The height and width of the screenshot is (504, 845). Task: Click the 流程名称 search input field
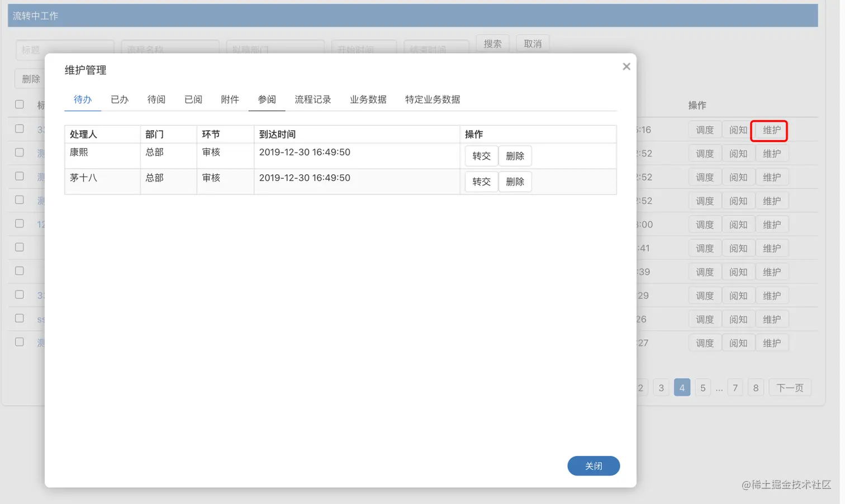pyautogui.click(x=170, y=47)
